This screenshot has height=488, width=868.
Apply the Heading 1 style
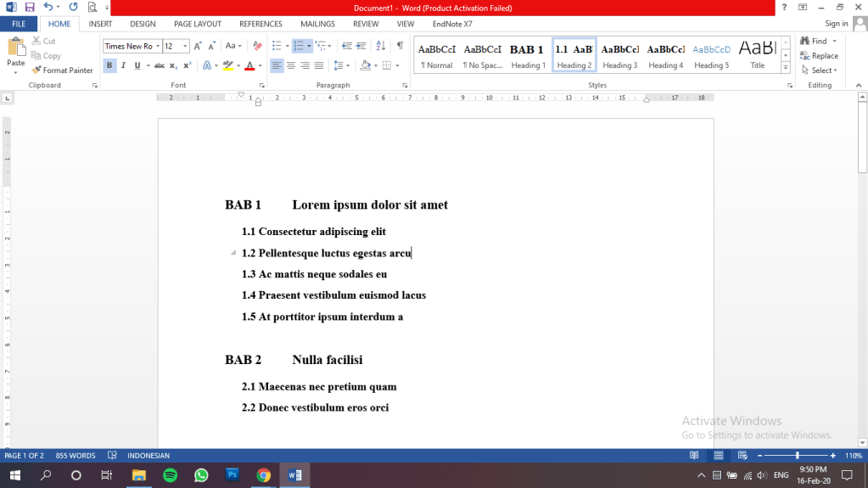pos(527,56)
